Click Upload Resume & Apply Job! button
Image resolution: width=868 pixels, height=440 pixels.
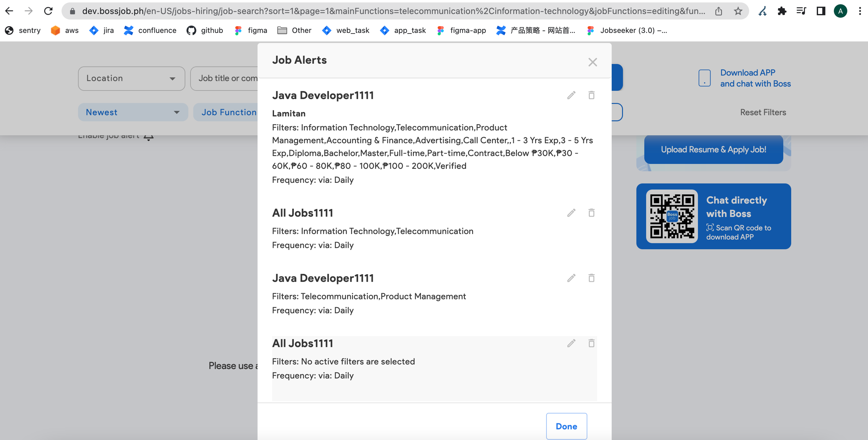point(713,149)
